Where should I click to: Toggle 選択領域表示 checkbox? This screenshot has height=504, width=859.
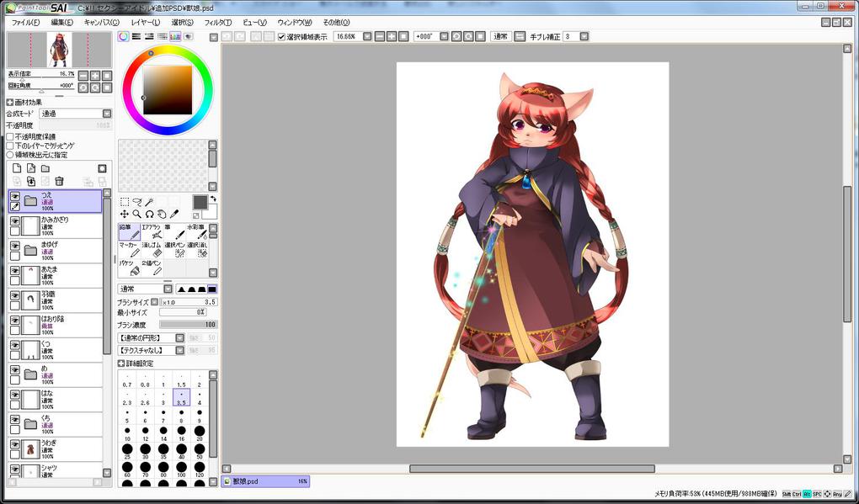pos(281,37)
